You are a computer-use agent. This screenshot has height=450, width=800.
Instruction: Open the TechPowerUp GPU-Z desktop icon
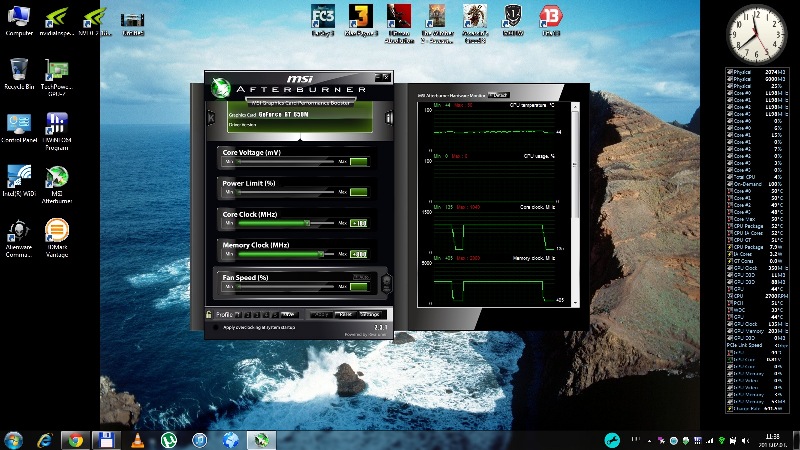[x=57, y=78]
